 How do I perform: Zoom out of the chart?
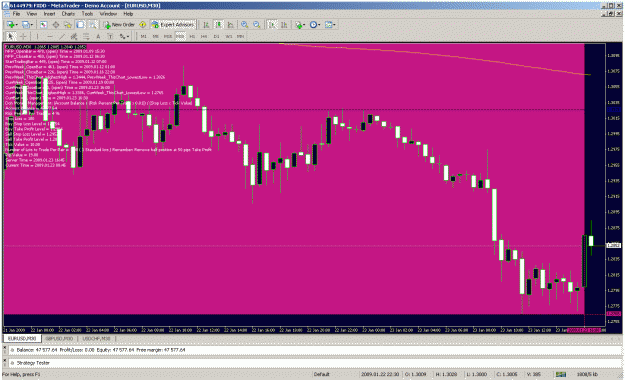257,25
